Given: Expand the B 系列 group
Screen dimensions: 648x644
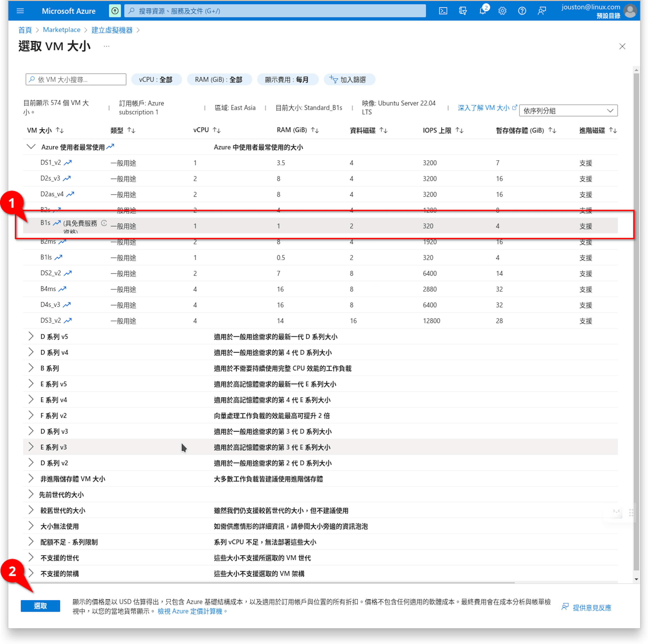Looking at the screenshot, I should click(x=31, y=368).
